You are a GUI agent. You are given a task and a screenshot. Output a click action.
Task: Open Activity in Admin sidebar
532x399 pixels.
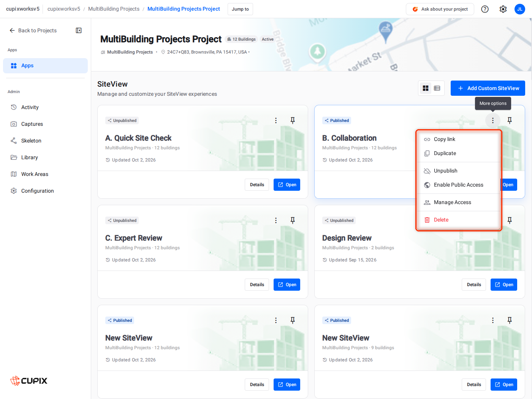pyautogui.click(x=45, y=107)
